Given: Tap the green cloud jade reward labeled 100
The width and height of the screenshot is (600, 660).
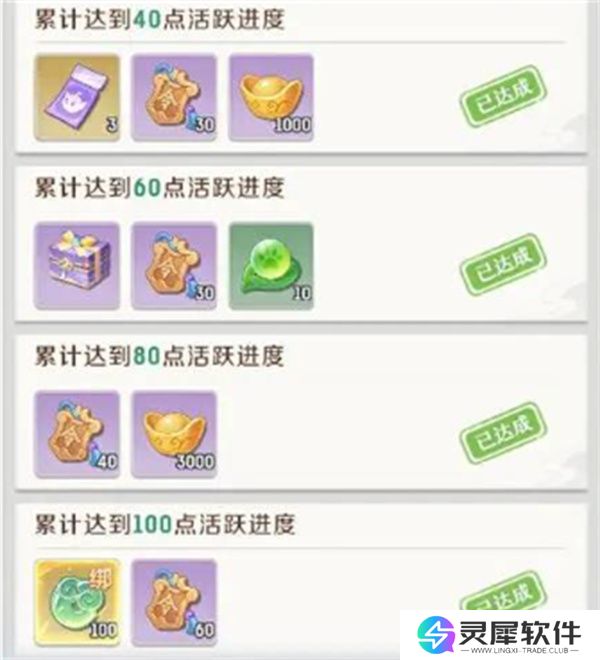Looking at the screenshot, I should point(77,603).
